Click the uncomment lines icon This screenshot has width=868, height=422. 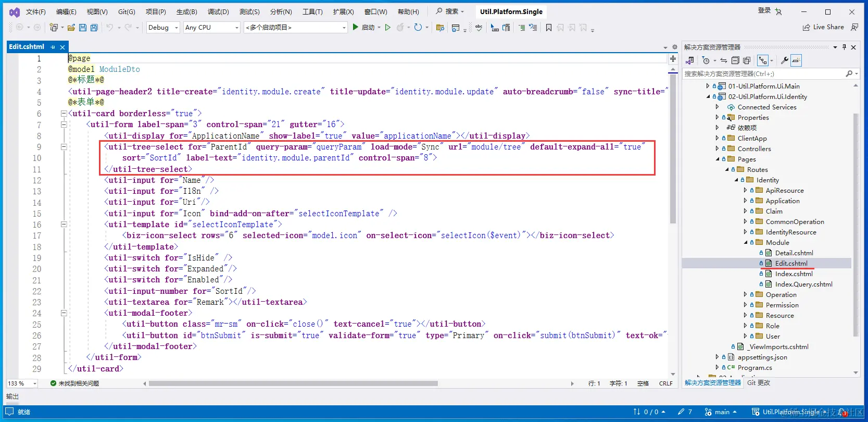[533, 28]
